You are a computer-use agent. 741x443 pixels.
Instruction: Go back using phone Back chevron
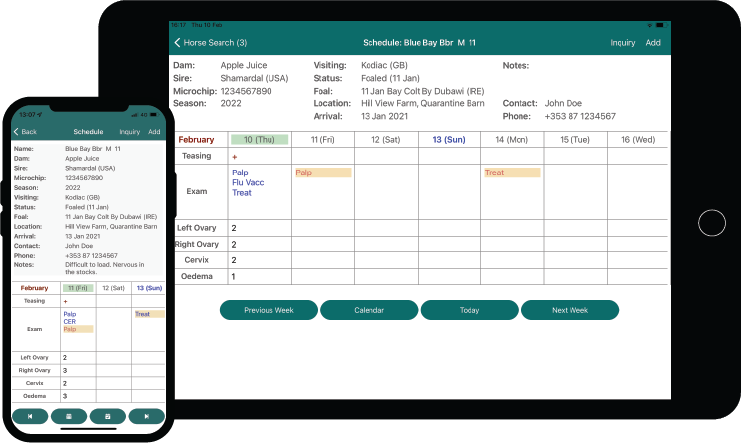click(25, 132)
